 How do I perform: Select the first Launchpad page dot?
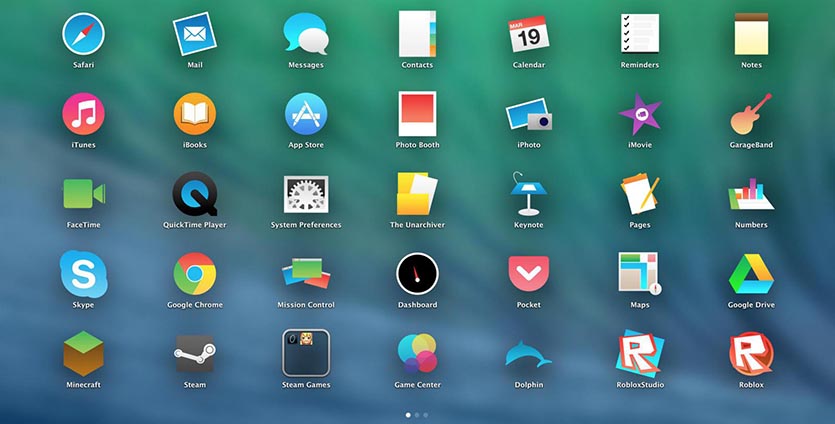click(408, 415)
